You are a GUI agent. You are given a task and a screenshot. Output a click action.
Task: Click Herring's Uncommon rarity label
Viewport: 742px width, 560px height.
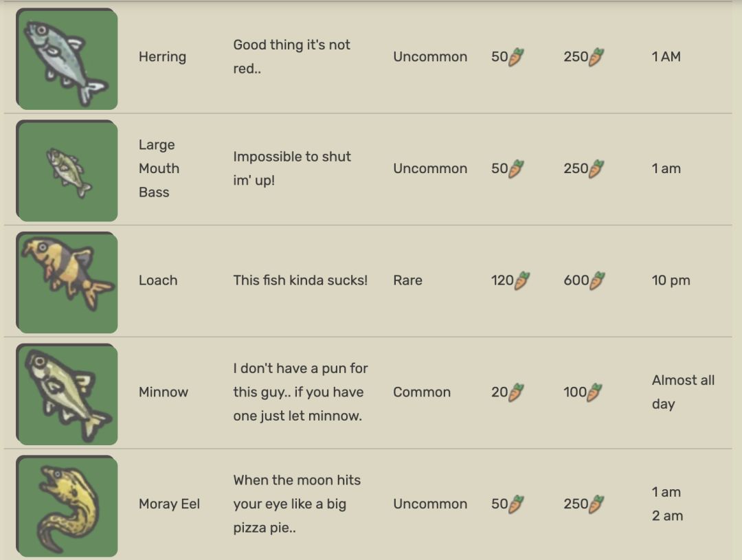(x=430, y=57)
